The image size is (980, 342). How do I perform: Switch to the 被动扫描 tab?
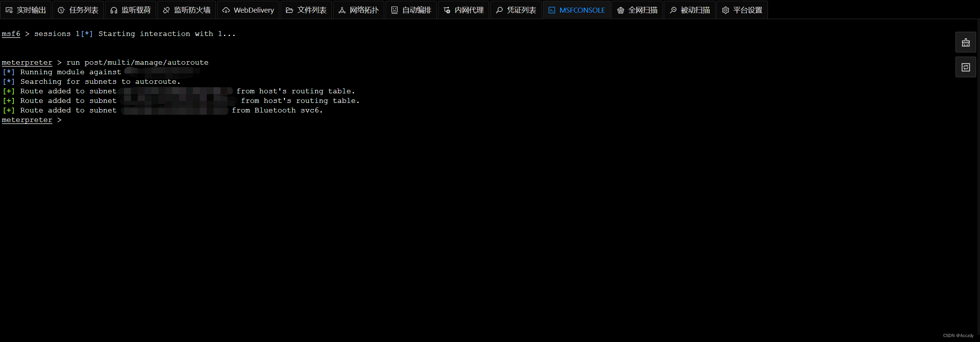(690, 10)
